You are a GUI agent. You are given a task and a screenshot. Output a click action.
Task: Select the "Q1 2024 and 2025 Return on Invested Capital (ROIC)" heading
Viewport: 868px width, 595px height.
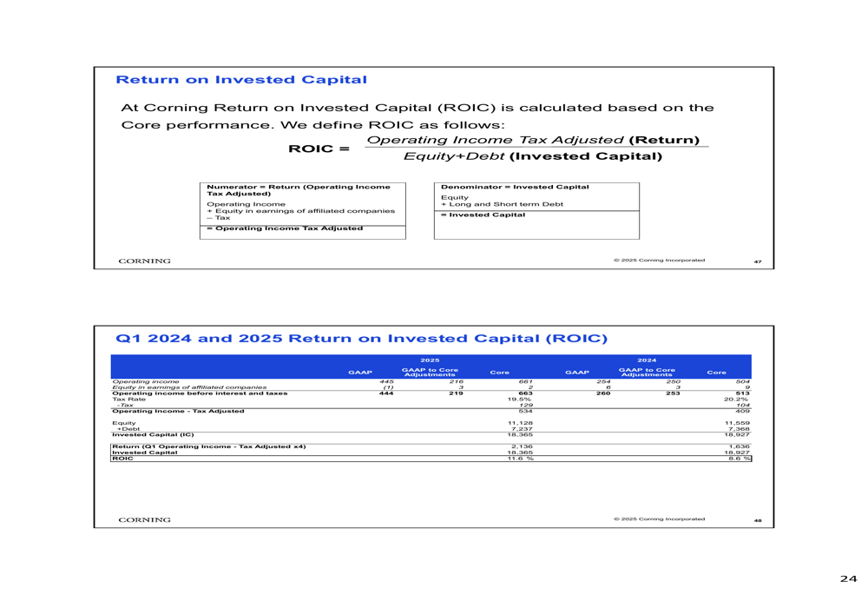(x=361, y=339)
